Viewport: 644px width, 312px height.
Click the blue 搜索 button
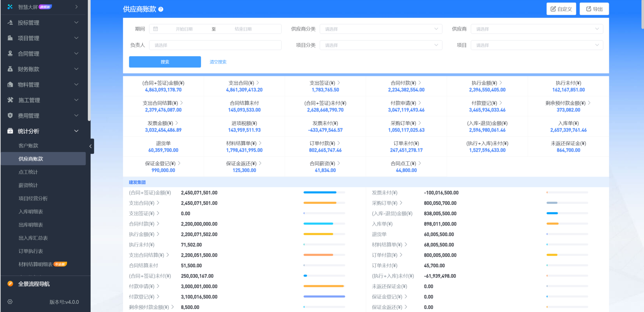(165, 62)
